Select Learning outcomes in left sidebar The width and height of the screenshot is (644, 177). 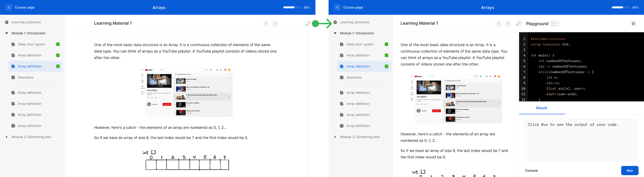pos(26,22)
